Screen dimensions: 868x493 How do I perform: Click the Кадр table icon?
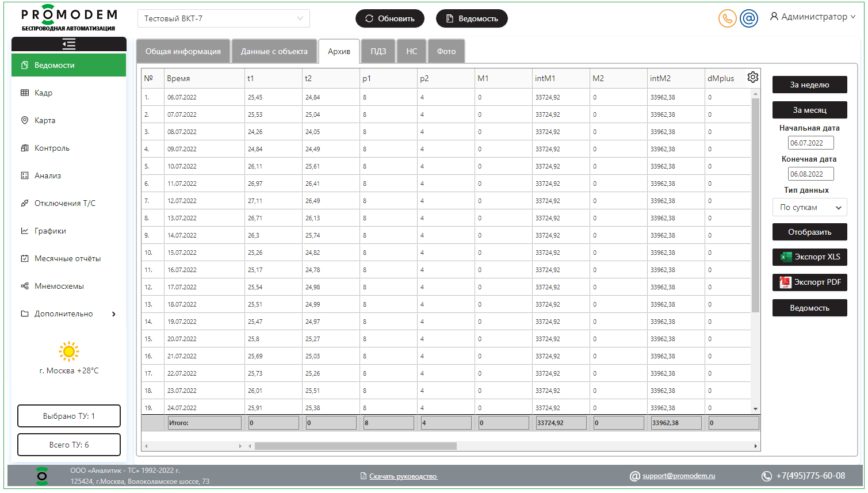click(25, 93)
